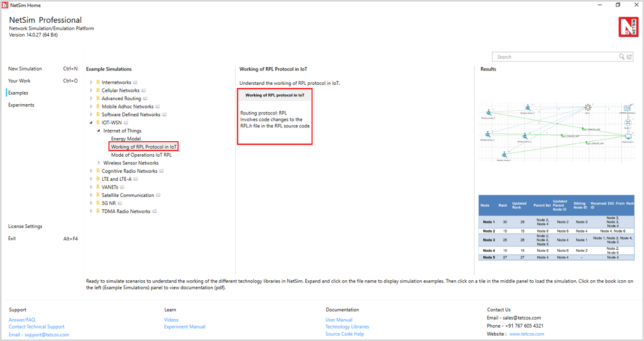Screen dimensions: 644x341
Task: Select New Simulation in the left menu
Action: tap(25, 69)
